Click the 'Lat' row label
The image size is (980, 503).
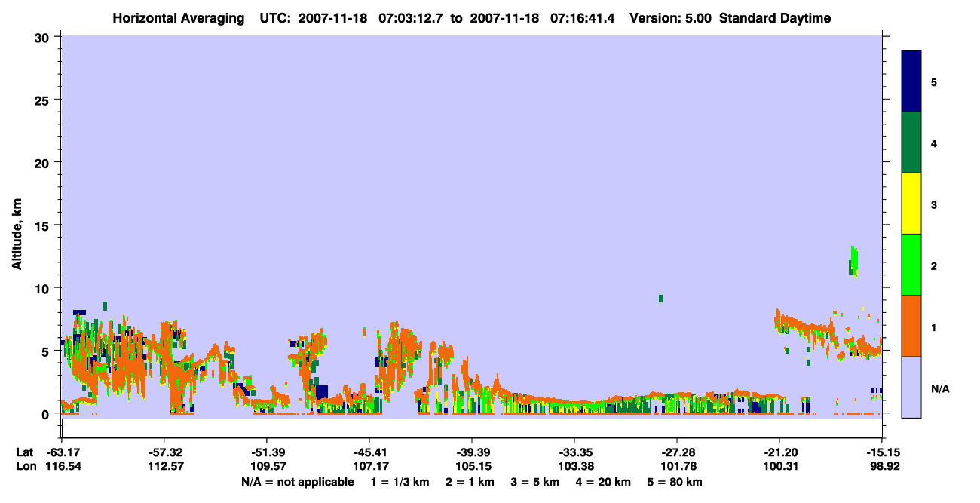tap(25, 452)
